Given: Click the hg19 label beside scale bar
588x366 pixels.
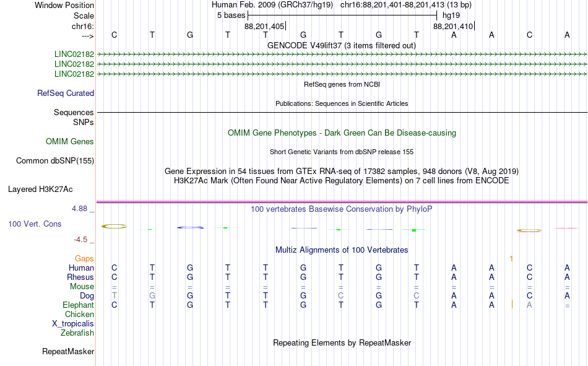Looking at the screenshot, I should (x=451, y=15).
